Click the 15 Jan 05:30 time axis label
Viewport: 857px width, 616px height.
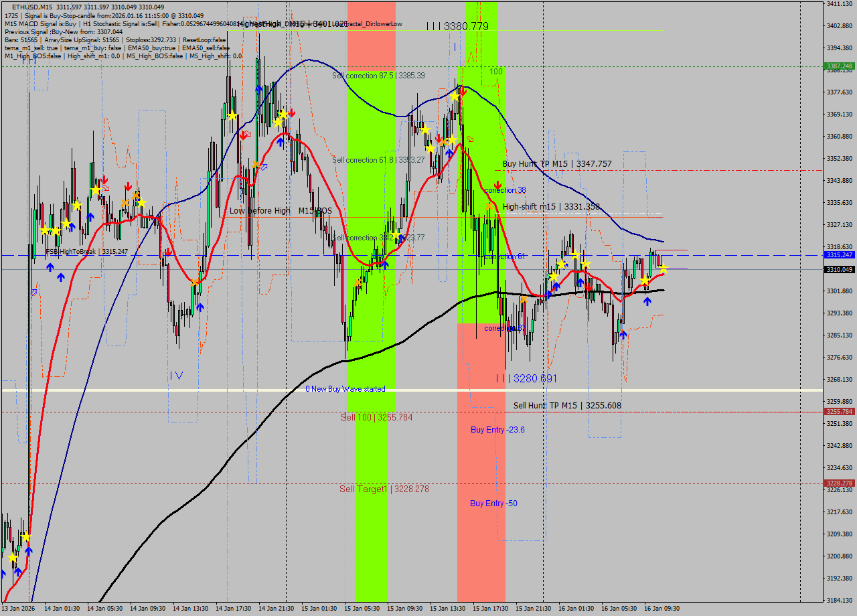click(x=362, y=608)
